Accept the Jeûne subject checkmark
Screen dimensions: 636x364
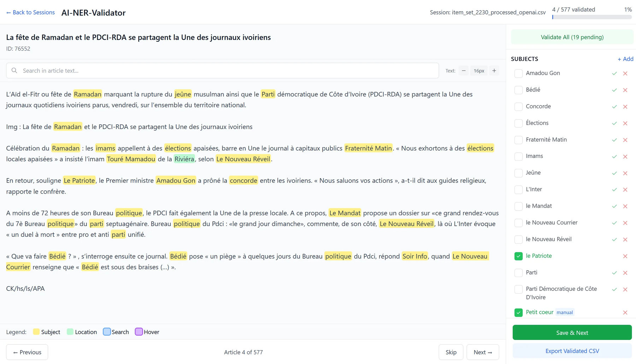(x=614, y=173)
